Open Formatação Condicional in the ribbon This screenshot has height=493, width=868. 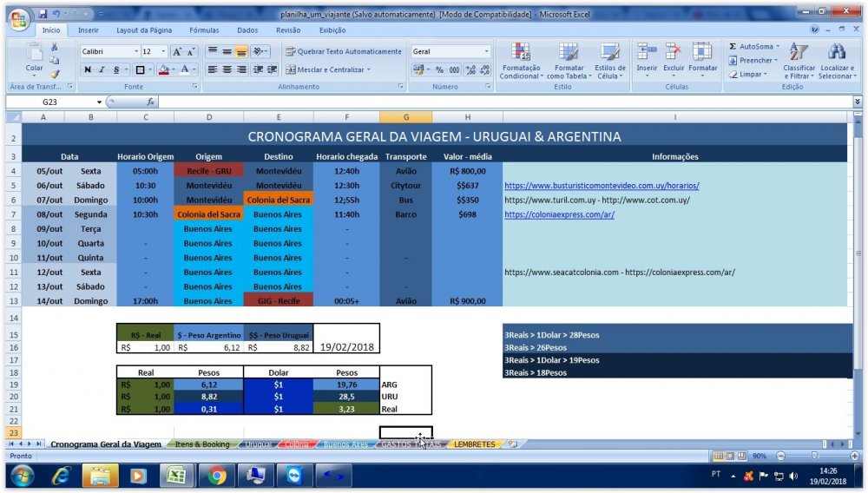[520, 59]
